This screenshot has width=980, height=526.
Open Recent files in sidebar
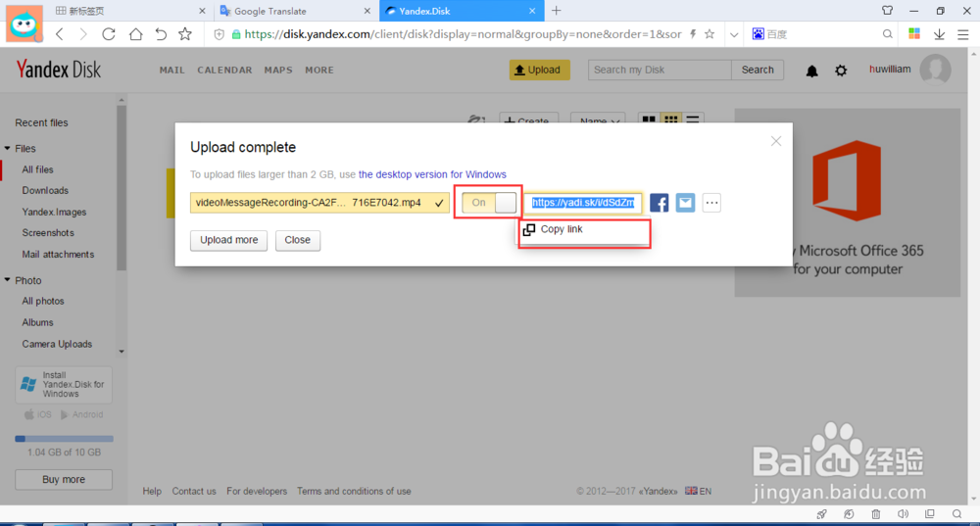click(x=41, y=122)
